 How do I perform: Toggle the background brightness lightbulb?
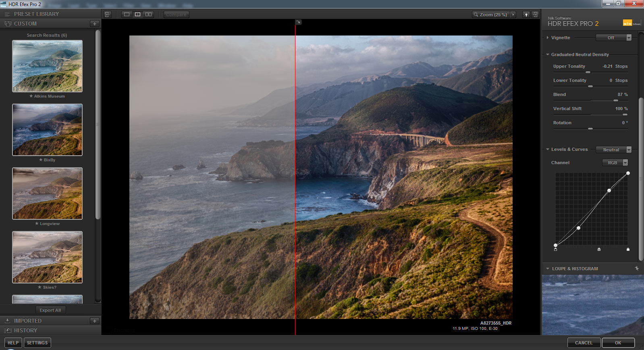click(526, 15)
